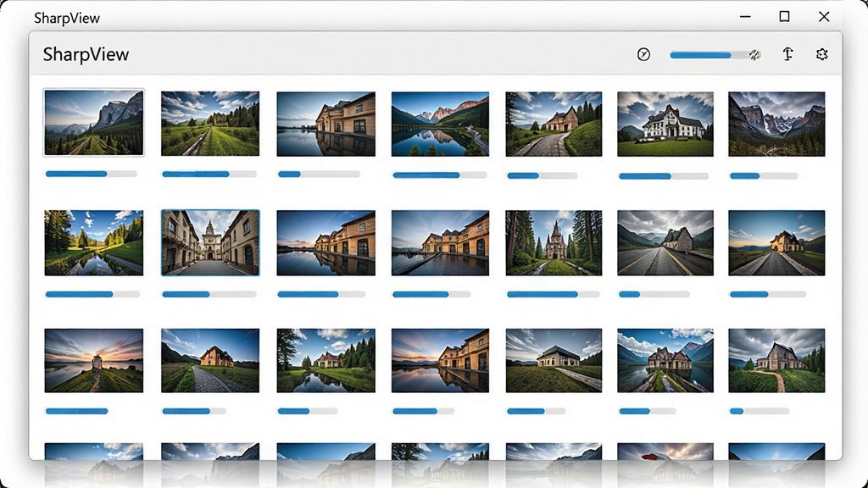This screenshot has height=488, width=868.
Task: Minimize the SharpView window
Action: coord(745,17)
